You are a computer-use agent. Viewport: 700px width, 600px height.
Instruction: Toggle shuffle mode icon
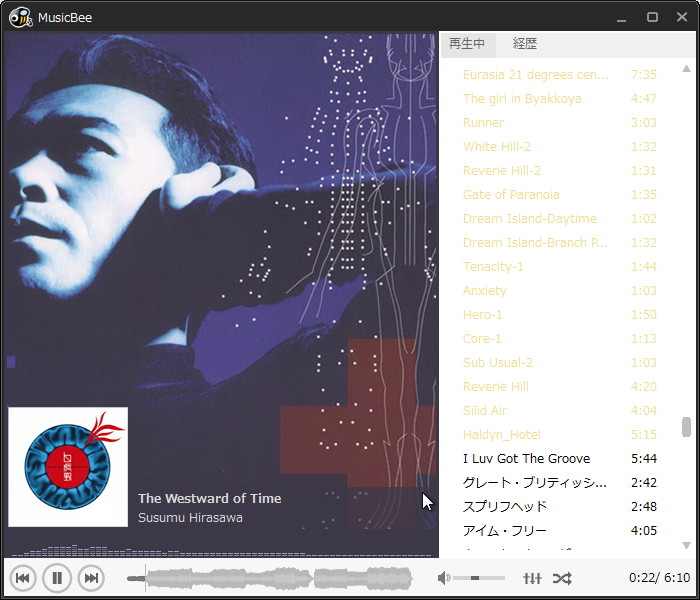[562, 579]
